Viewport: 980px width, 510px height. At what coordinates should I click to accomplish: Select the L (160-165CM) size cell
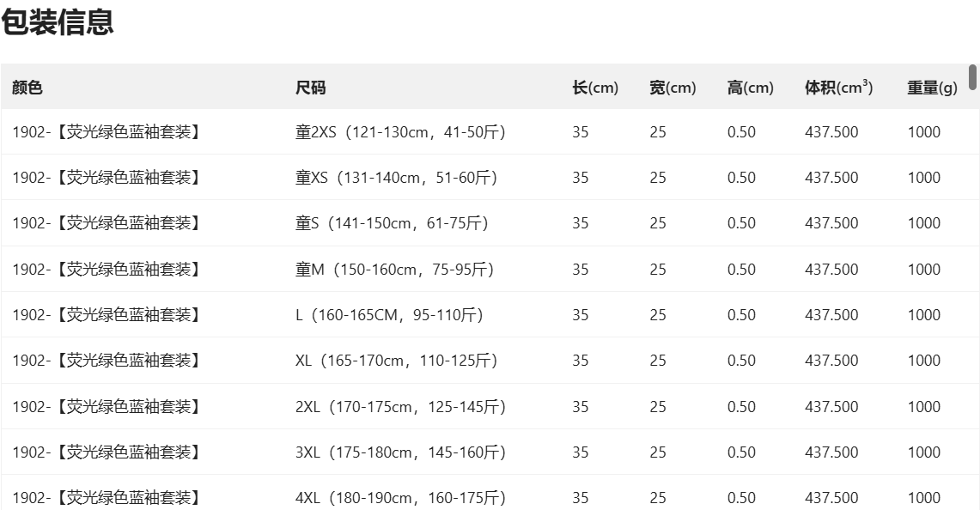[x=389, y=315]
